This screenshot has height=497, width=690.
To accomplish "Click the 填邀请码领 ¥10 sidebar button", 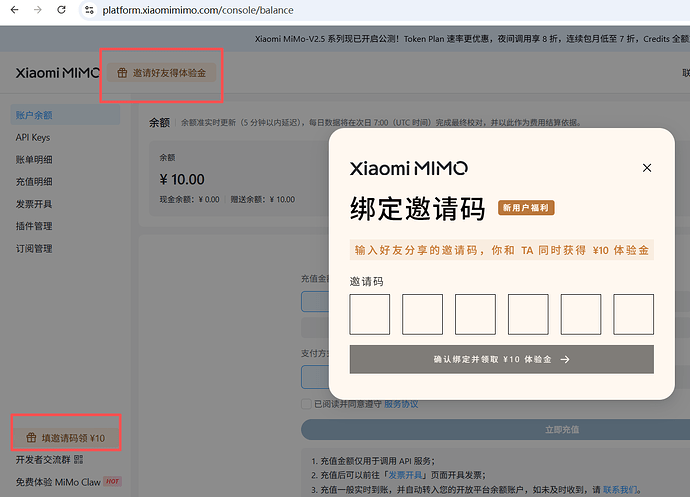I will pos(66,438).
